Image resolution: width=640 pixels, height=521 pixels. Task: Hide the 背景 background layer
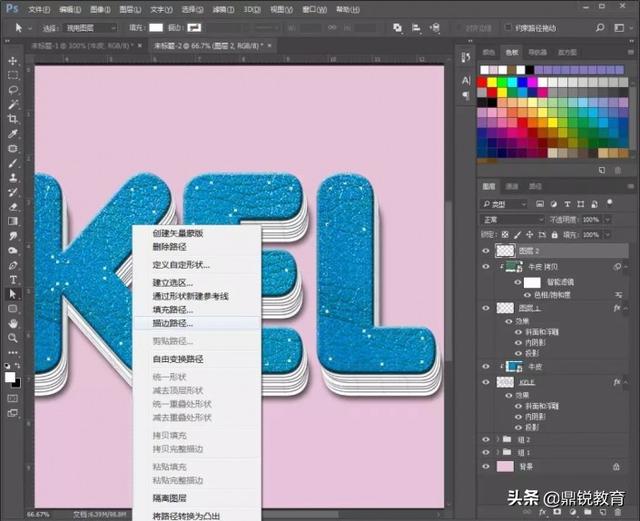(486, 466)
